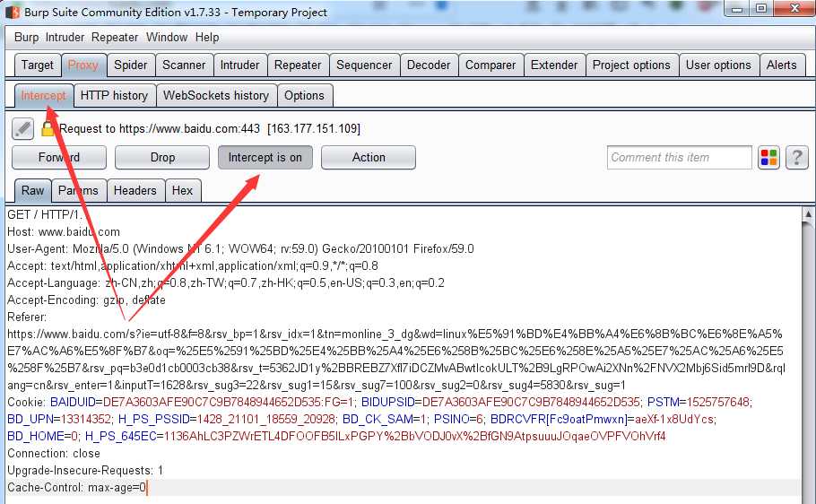Screen dimensions: 816x504
Task: Open the highlight color picker icon
Action: 768,157
